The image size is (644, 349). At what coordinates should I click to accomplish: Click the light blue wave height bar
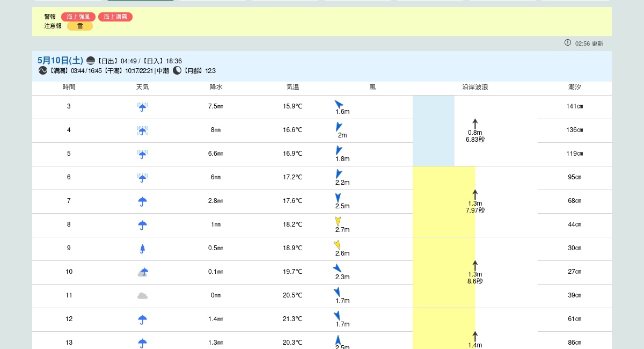coord(433,130)
